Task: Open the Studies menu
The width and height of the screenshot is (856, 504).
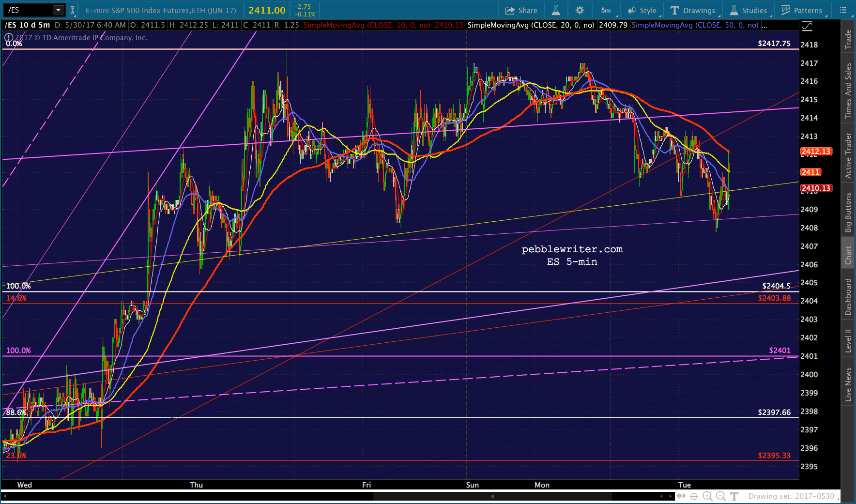Action: click(x=749, y=10)
